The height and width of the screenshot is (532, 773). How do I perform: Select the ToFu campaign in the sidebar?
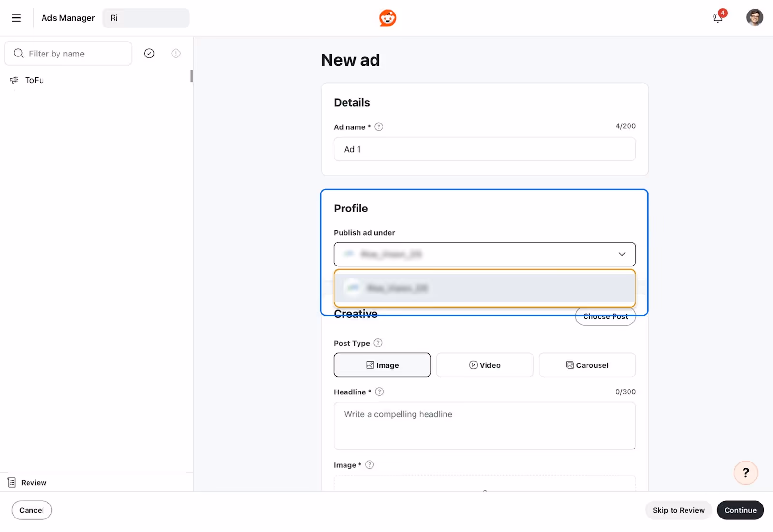click(x=33, y=80)
